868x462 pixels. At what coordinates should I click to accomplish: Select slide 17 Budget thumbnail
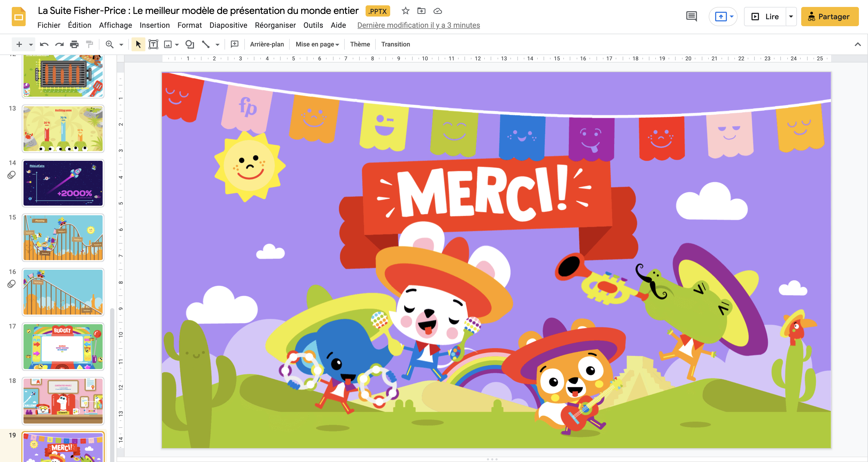(x=63, y=347)
